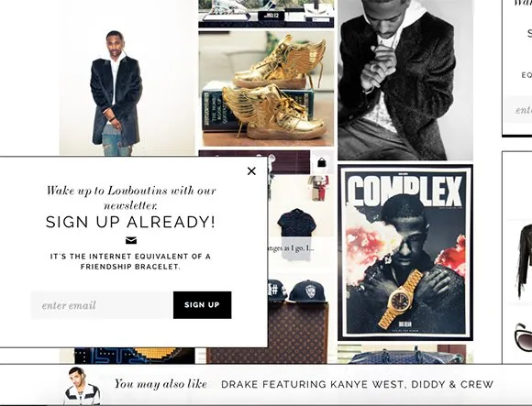Open Drake featuring Kanye West, Diddy & Crew
The image size is (532, 406).
click(357, 384)
